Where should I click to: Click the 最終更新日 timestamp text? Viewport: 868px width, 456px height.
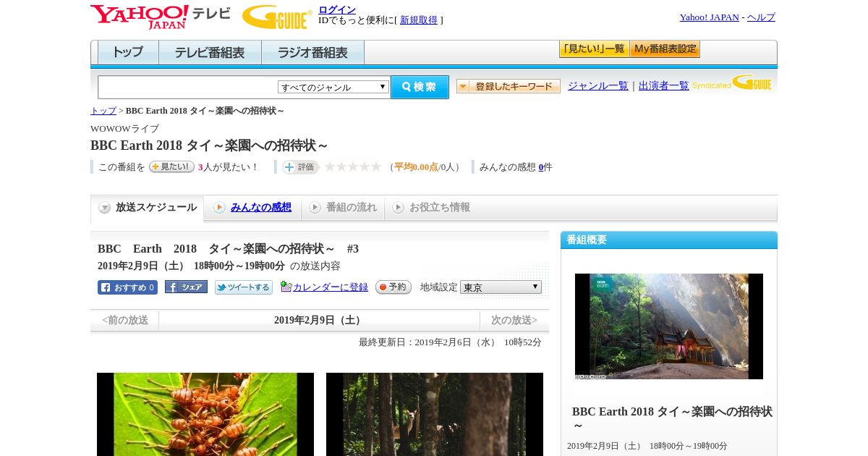(x=450, y=342)
